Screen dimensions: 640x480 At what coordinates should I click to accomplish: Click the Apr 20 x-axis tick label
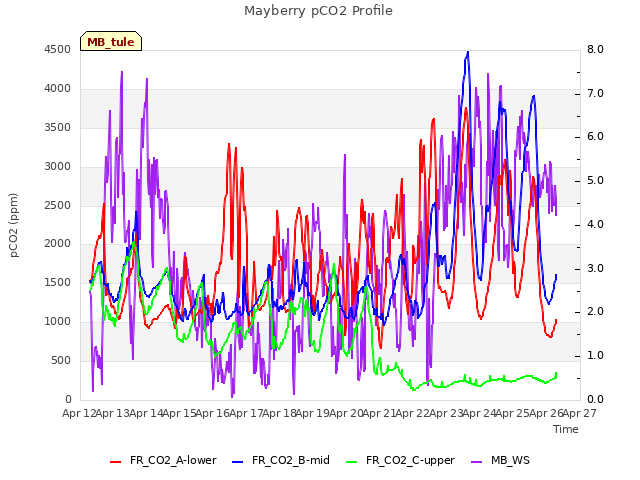click(x=346, y=413)
